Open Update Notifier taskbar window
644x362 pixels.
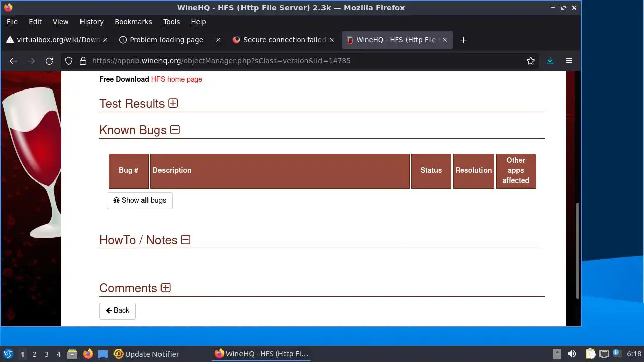[146, 354]
